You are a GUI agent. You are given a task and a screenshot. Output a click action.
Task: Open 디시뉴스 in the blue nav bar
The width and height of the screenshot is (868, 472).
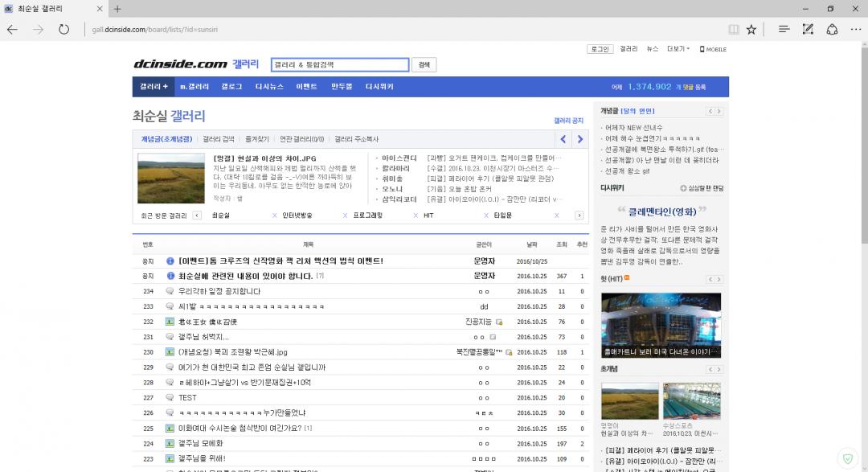pos(269,87)
